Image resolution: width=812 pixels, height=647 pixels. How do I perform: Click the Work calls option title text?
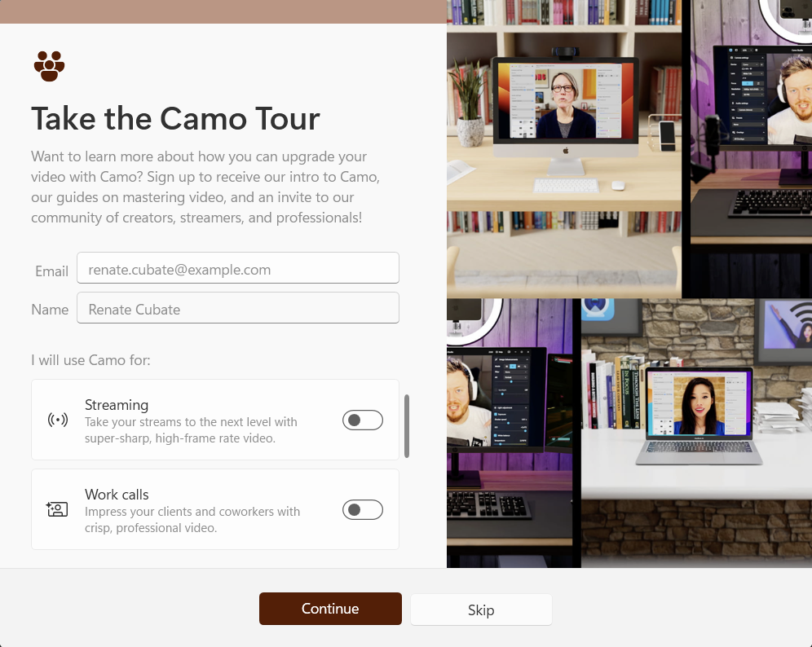point(117,495)
